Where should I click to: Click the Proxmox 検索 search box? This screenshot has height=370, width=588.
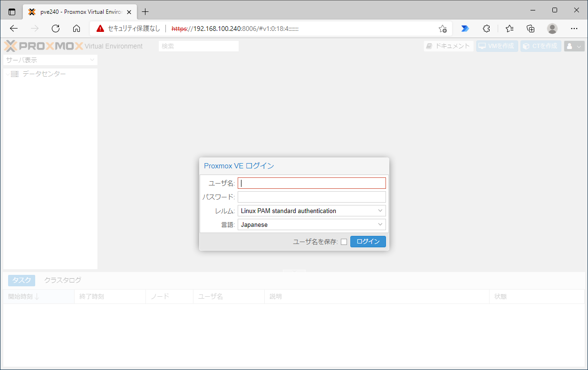pyautogui.click(x=199, y=46)
